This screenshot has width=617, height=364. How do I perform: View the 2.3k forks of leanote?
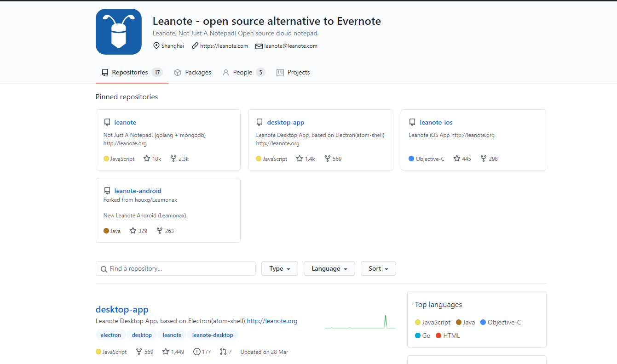[179, 159]
